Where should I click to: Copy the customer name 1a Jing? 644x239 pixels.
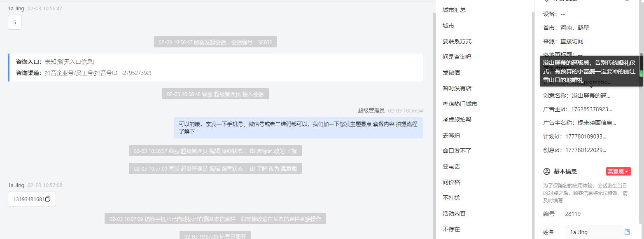pyautogui.click(x=627, y=232)
